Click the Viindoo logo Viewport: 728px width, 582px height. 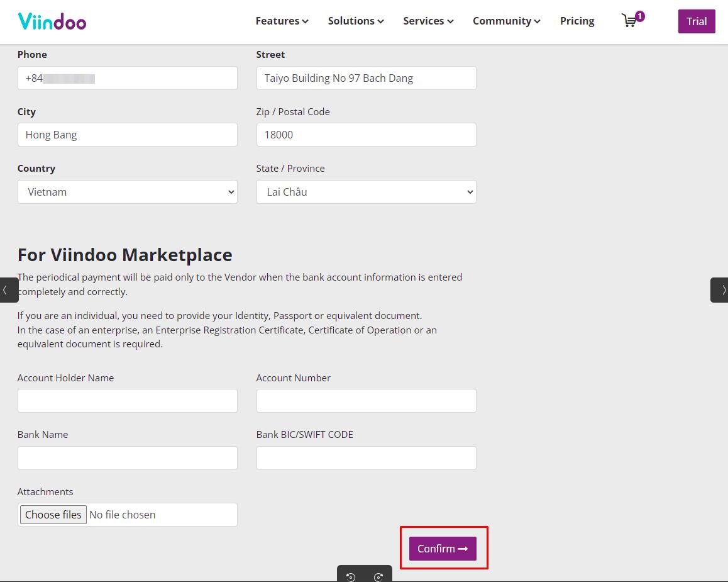pos(52,21)
